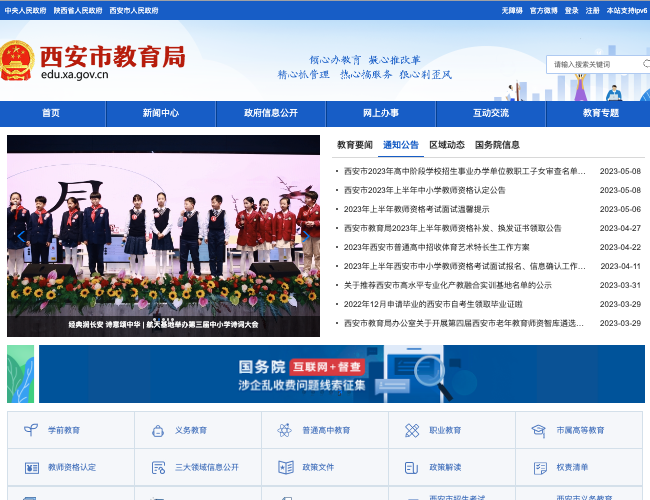Click the 普通高中教育 atom icon
The height and width of the screenshot is (500, 650).
click(x=285, y=430)
